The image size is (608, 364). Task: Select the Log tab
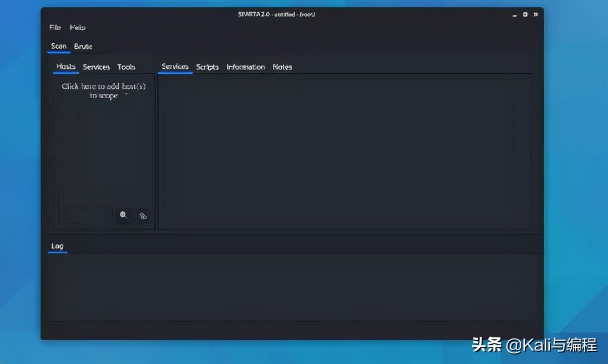click(x=57, y=246)
